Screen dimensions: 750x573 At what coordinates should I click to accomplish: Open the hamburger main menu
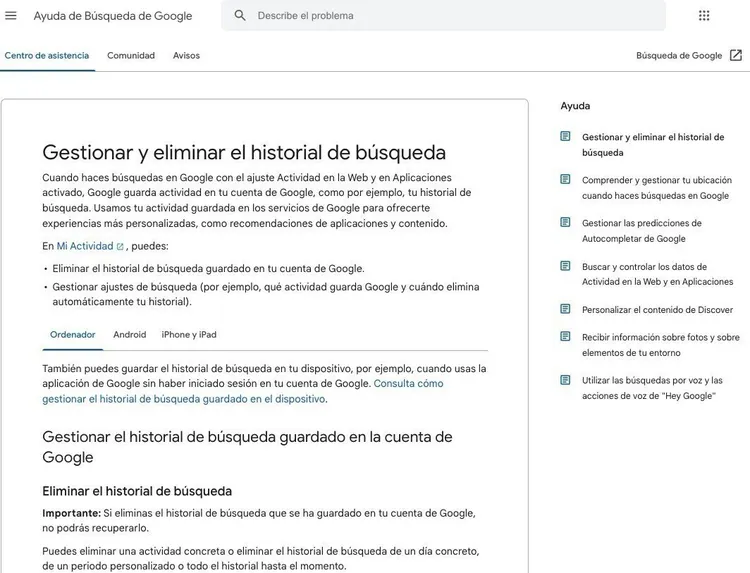tap(11, 16)
